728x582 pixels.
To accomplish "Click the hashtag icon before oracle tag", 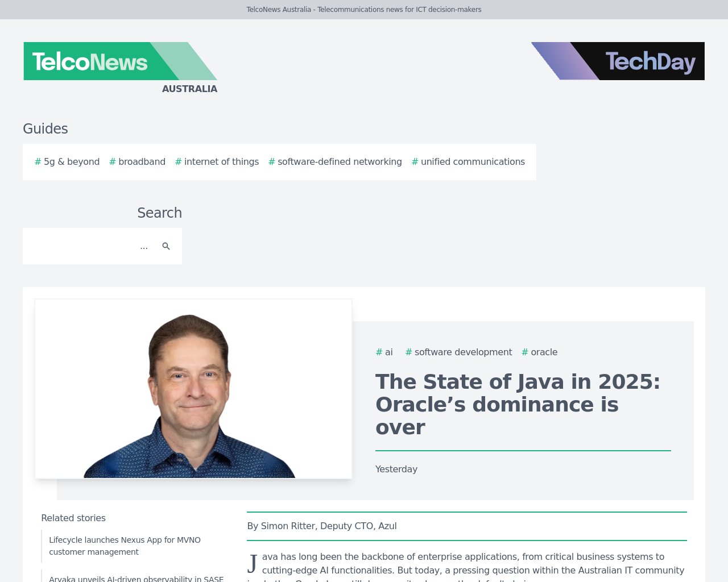I will click(x=524, y=352).
